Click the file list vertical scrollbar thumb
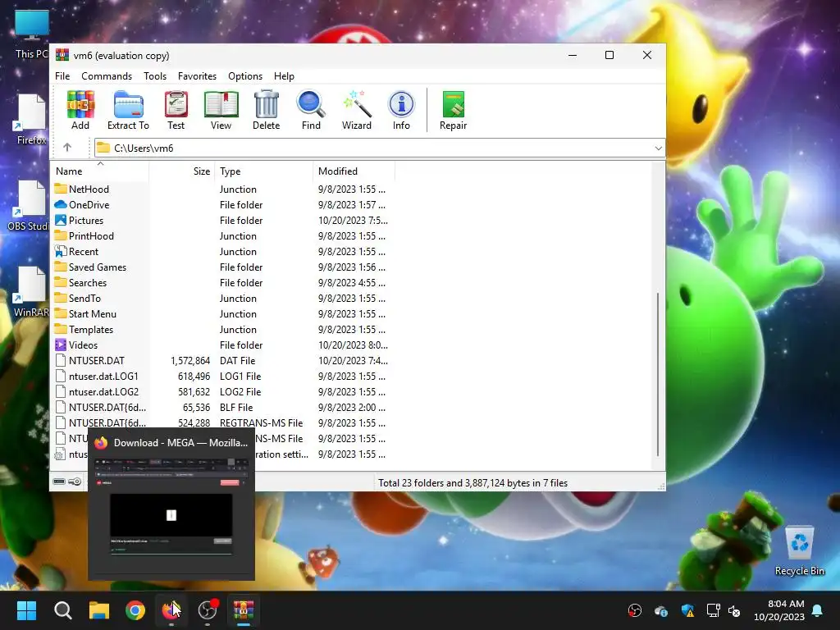Viewport: 840px width, 630px height. (x=657, y=374)
